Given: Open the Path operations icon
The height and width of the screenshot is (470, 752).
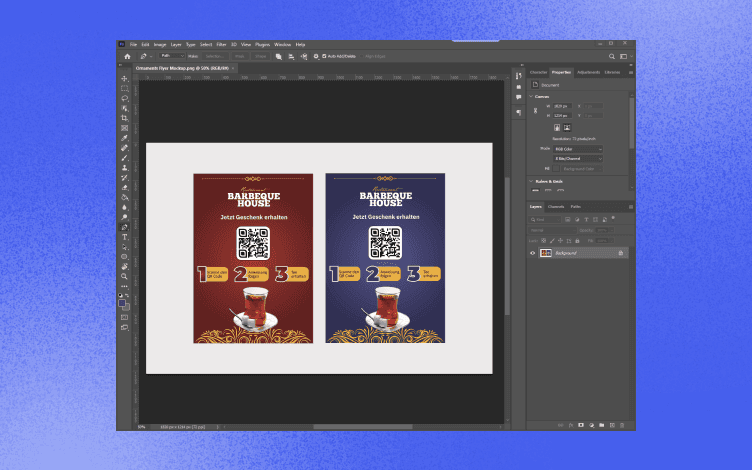Looking at the screenshot, I should click(279, 56).
